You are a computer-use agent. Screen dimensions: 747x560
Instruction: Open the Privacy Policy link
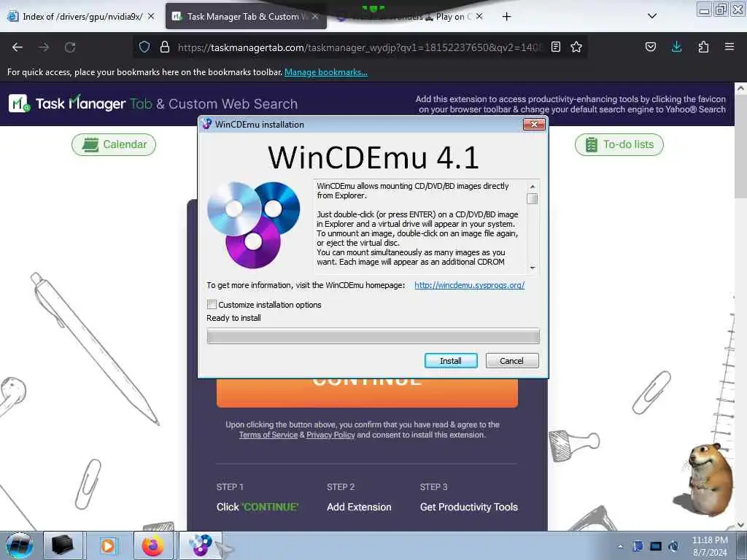point(330,435)
